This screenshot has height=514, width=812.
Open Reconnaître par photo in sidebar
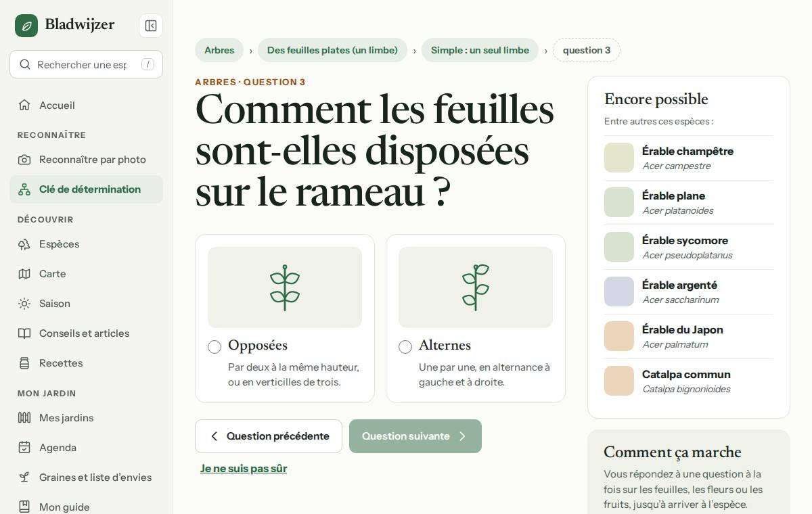pos(86,160)
